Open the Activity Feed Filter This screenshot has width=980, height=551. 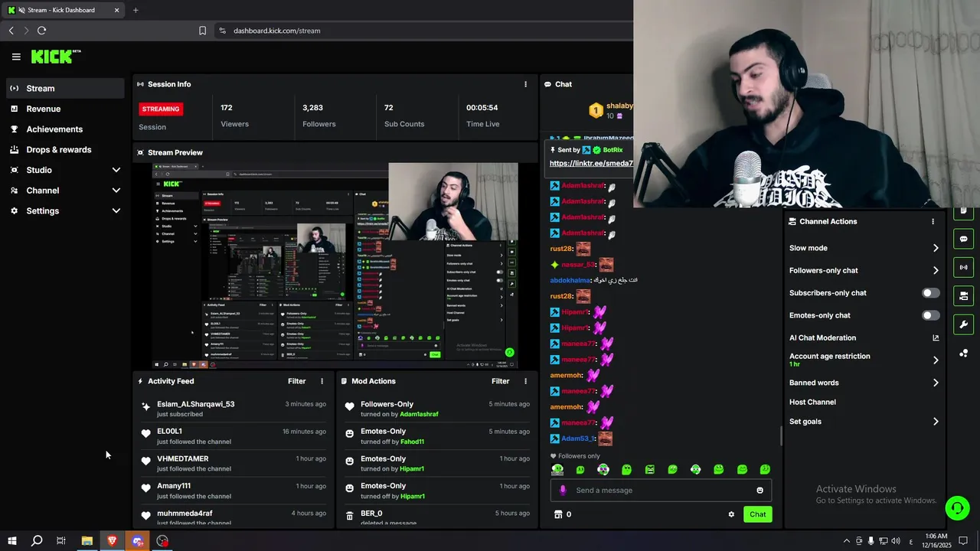pos(296,381)
